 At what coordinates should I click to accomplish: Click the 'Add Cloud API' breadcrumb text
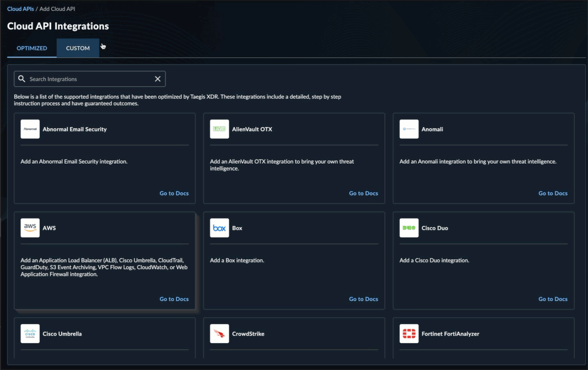[57, 9]
